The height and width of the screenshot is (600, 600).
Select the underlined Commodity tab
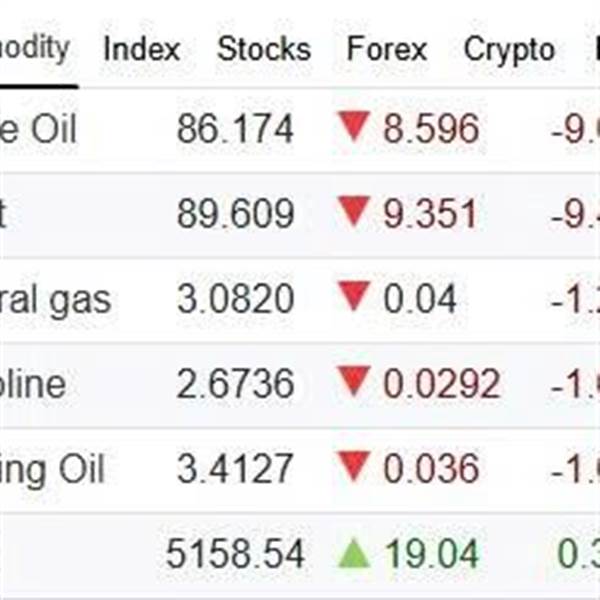tap(36, 48)
